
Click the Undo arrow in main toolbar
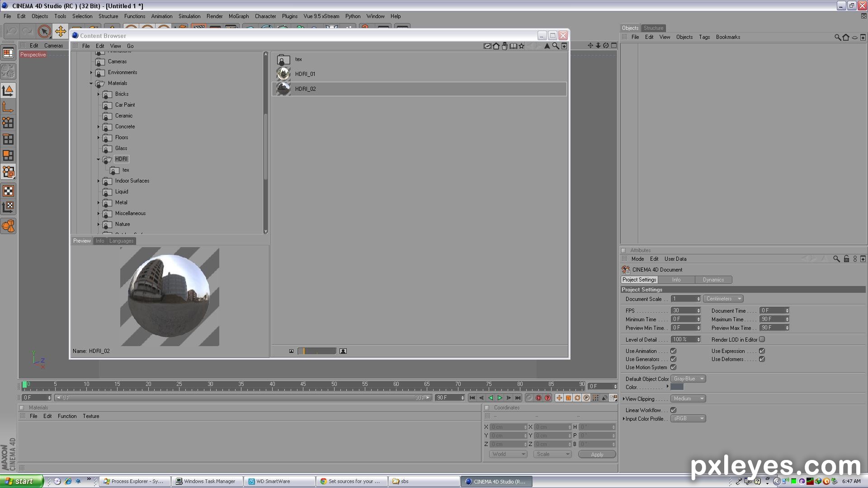(12, 32)
